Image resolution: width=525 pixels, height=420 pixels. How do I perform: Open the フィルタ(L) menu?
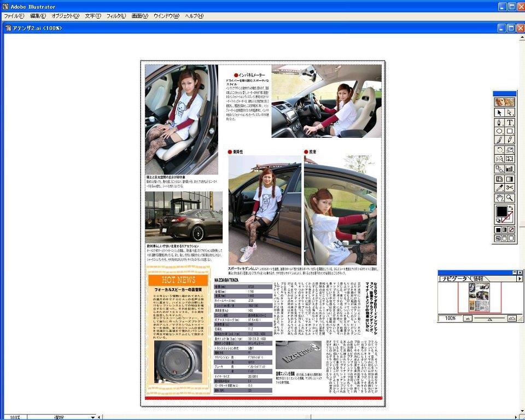tap(116, 16)
